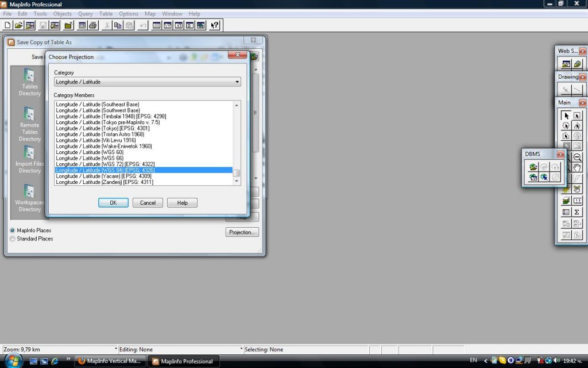Screen dimensions: 588x368
Task: Choose the Radius Select tool in Main
Action: pyautogui.click(x=566, y=126)
